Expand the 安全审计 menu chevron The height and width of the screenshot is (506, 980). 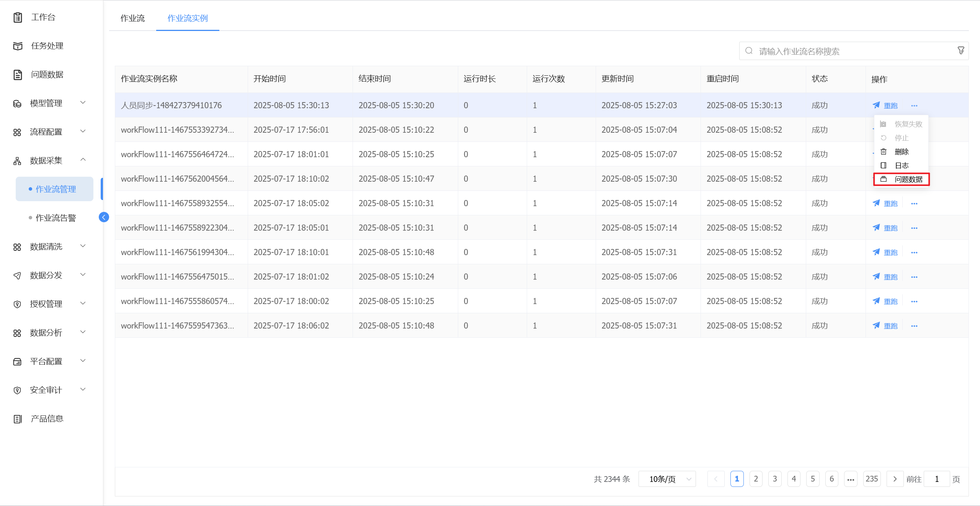tap(83, 389)
